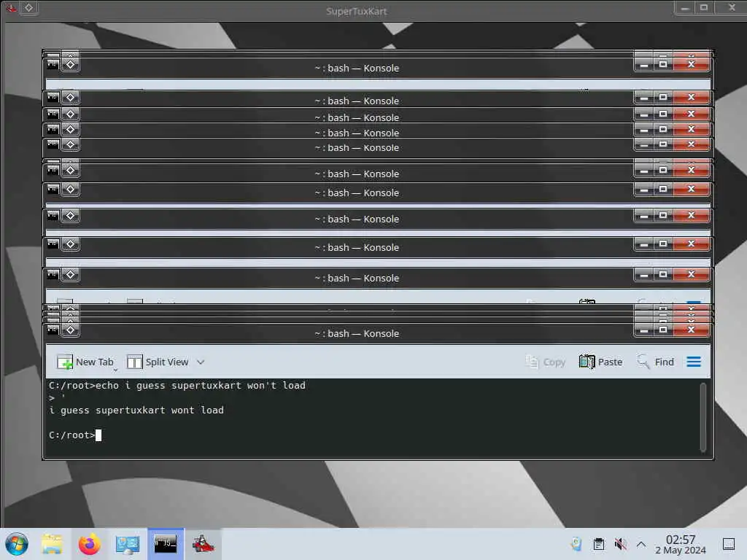The height and width of the screenshot is (560, 747).
Task: Open SuperTuxKart window menu icon
Action: pyautogui.click(x=10, y=7)
